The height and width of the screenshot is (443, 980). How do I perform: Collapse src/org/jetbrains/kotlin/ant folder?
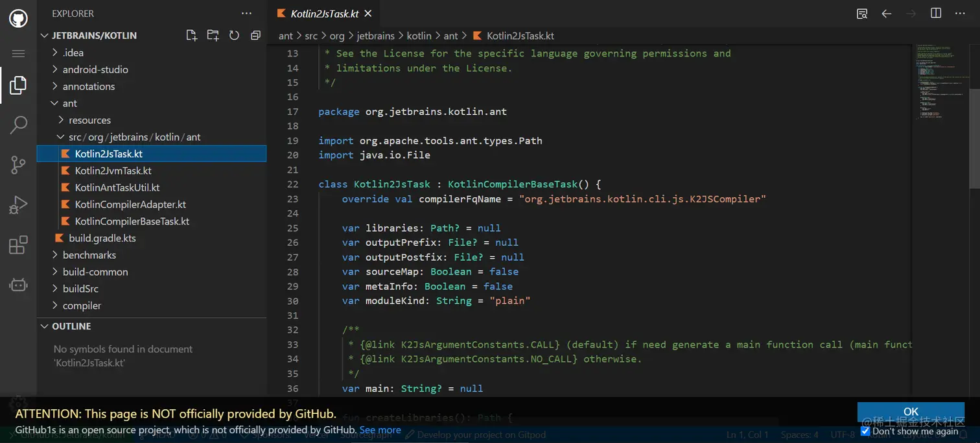135,137
